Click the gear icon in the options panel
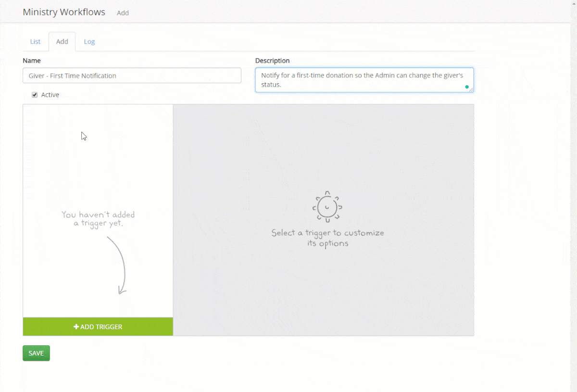The width and height of the screenshot is (577, 392). (327, 207)
